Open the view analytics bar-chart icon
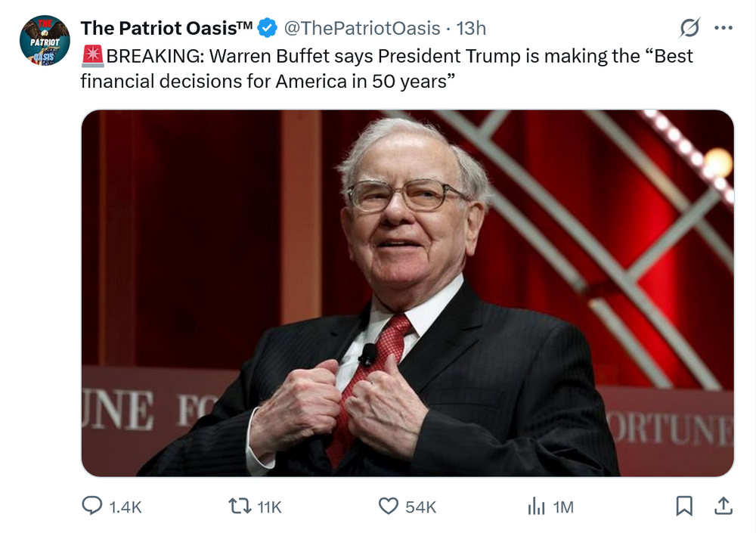The image size is (756, 533). coord(536,506)
